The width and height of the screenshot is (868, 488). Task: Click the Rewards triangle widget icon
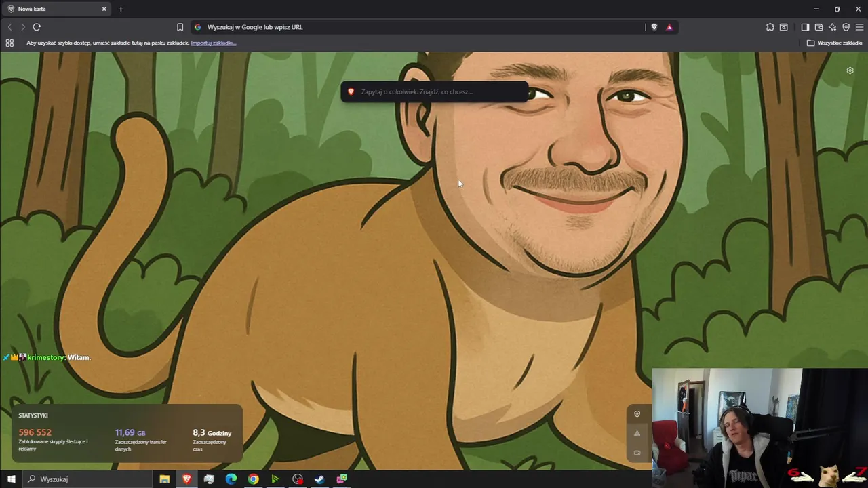click(637, 433)
